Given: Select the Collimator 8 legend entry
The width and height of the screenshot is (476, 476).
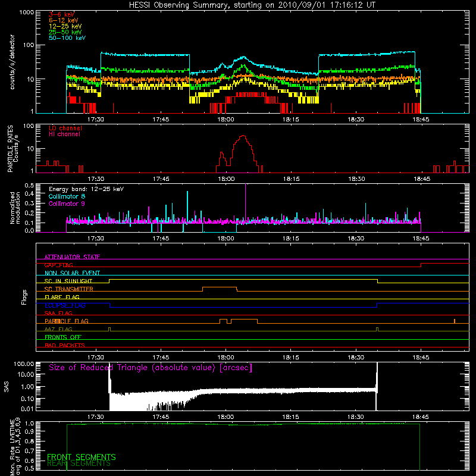Looking at the screenshot, I should [x=67, y=196].
